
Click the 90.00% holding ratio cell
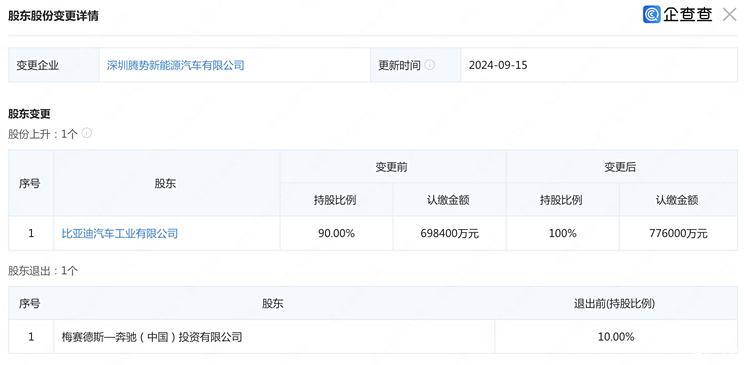(336, 234)
